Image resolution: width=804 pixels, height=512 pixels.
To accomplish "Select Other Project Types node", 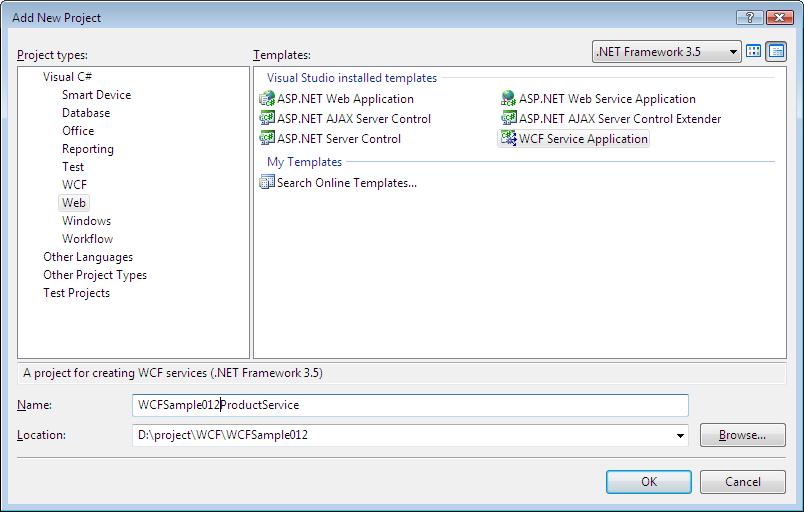I will pyautogui.click(x=95, y=275).
